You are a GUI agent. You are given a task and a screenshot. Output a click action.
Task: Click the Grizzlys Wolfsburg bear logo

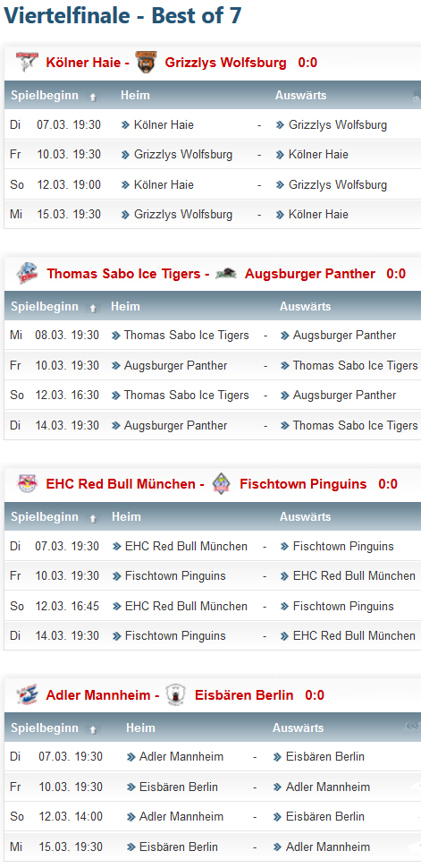click(x=146, y=63)
